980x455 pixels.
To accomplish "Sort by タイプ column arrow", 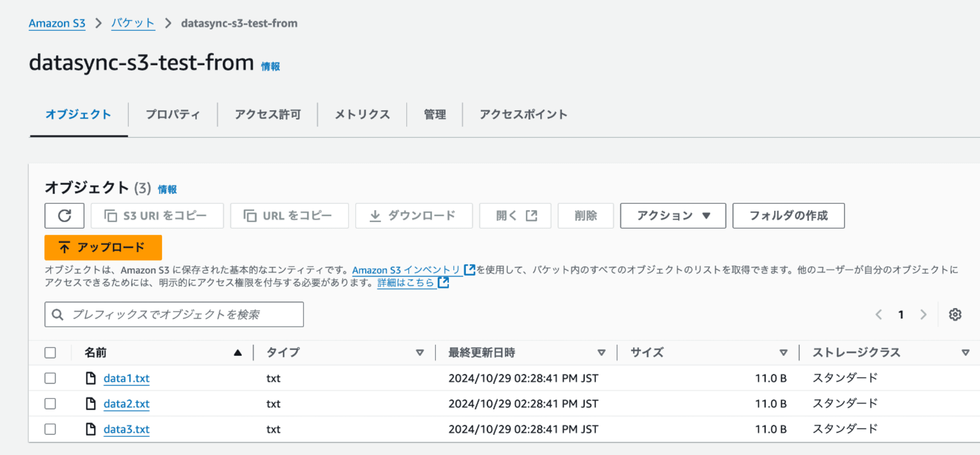I will [x=419, y=353].
